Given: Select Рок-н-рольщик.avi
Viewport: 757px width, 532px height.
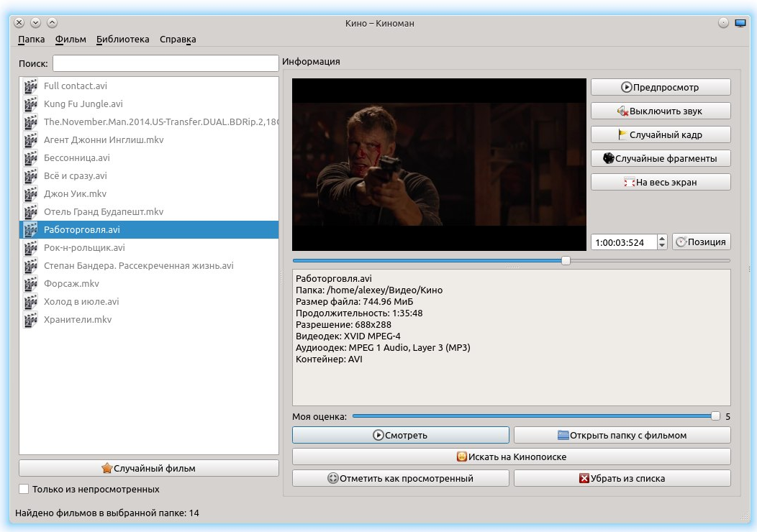Looking at the screenshot, I should coord(149,247).
